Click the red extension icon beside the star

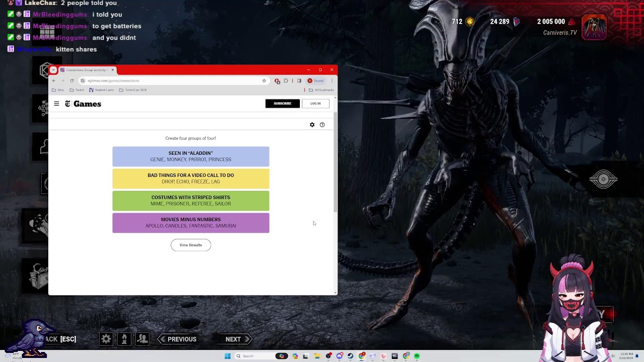pyautogui.click(x=277, y=80)
